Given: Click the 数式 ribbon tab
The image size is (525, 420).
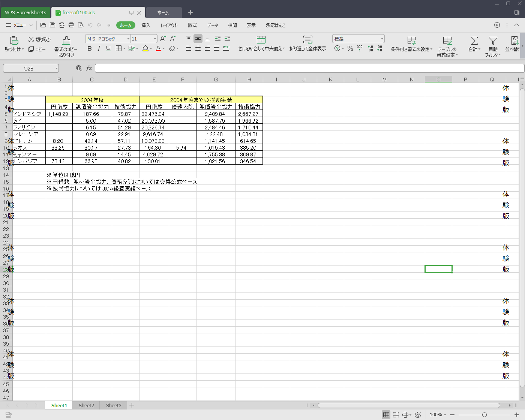Looking at the screenshot, I should click(192, 25).
